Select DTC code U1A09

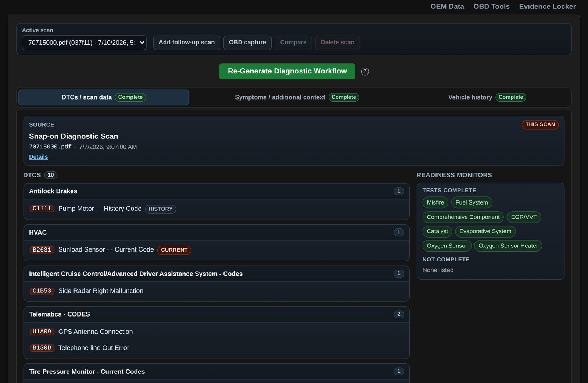tap(42, 332)
